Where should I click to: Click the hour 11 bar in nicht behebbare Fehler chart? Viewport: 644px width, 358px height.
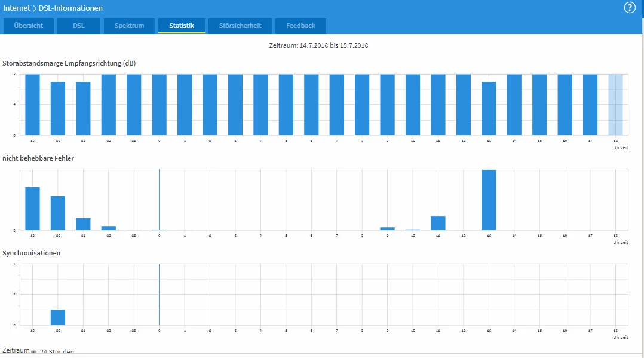click(x=438, y=223)
